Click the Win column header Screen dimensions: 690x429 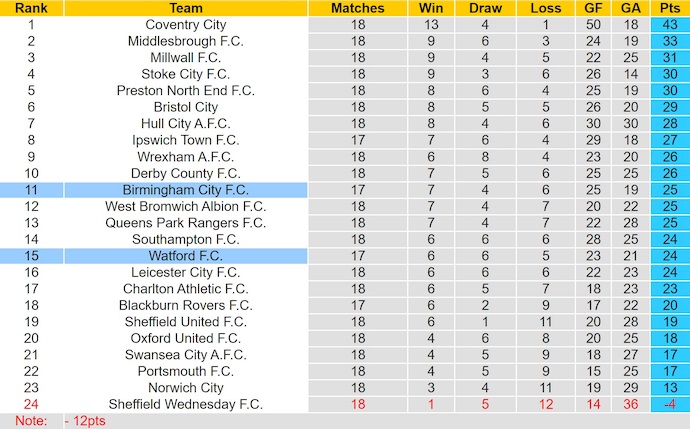pos(431,8)
